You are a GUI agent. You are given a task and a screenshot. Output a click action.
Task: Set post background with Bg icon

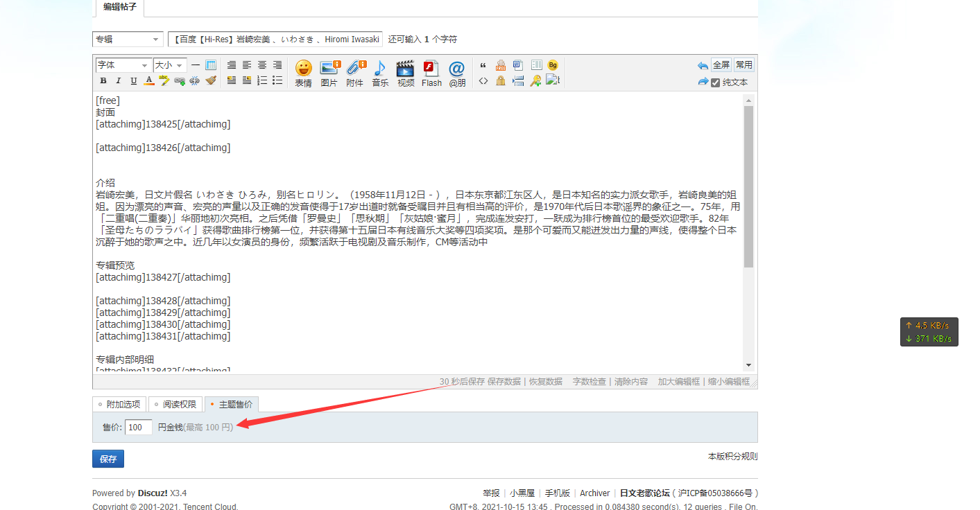pyautogui.click(x=553, y=65)
